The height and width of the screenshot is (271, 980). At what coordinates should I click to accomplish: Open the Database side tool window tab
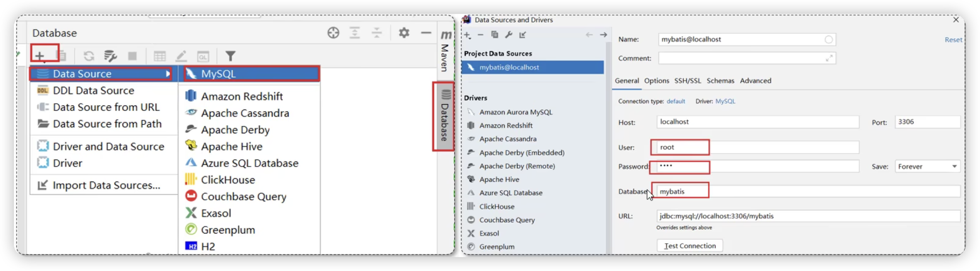(x=445, y=116)
